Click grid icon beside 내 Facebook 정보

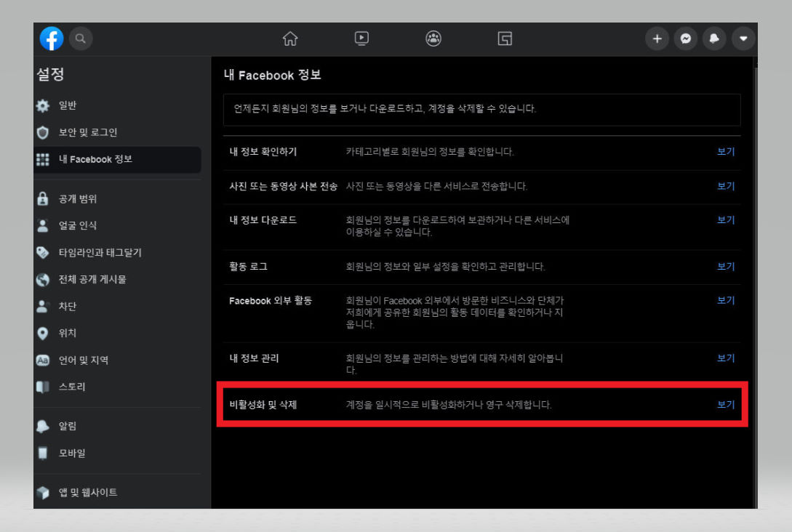[43, 159]
